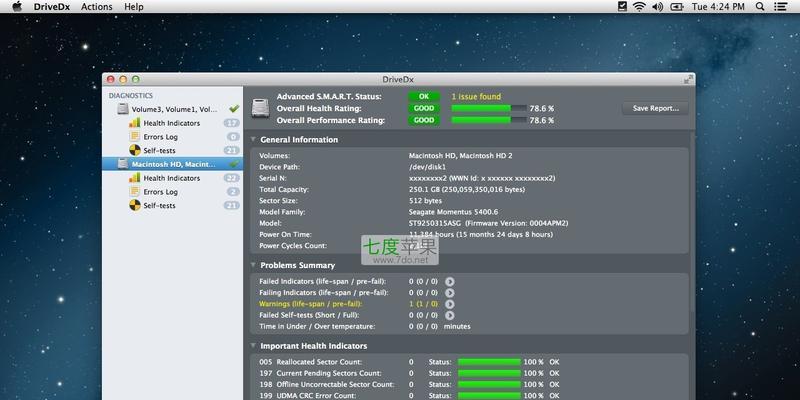Click the DIAGNOSTICS sidebar header
This screenshot has width=800, height=400.
tap(131, 95)
